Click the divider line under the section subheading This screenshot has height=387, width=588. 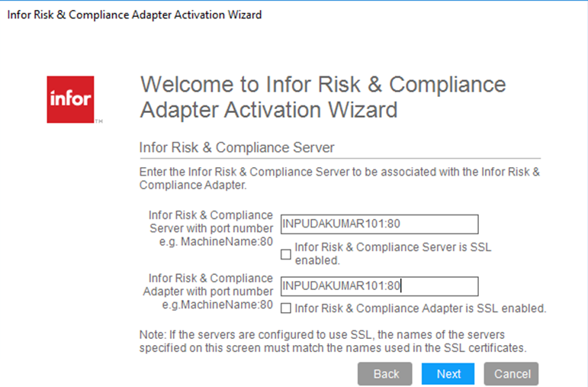pos(339,158)
